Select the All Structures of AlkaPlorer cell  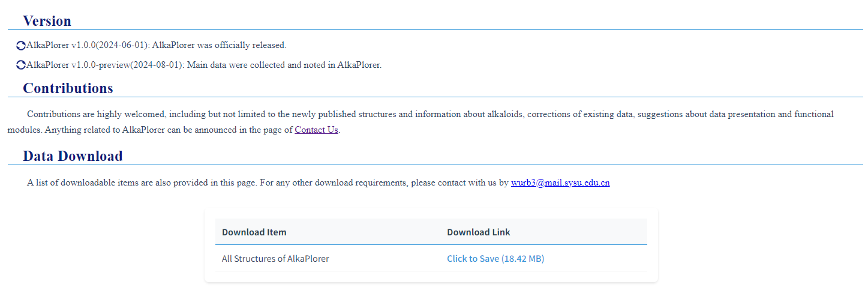[275, 259]
